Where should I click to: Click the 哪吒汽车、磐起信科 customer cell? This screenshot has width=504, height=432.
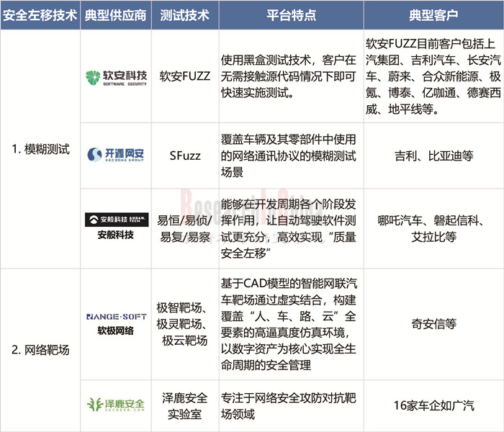point(433,228)
